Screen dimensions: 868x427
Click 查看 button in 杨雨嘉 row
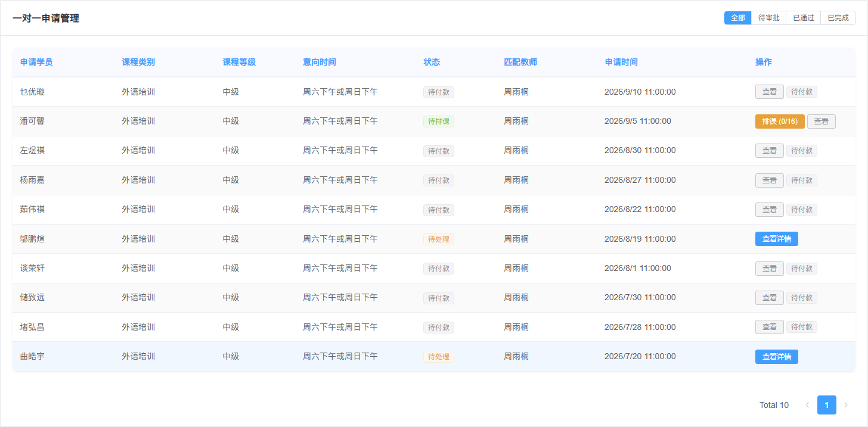(x=770, y=180)
